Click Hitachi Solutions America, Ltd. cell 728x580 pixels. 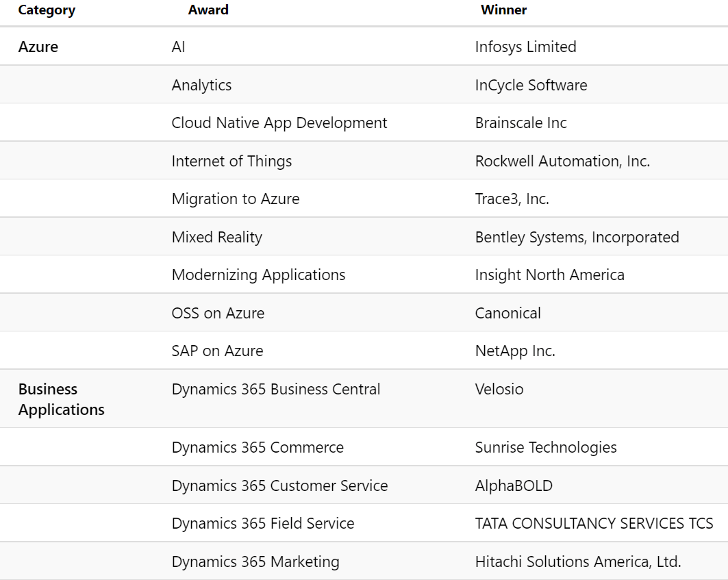click(578, 562)
